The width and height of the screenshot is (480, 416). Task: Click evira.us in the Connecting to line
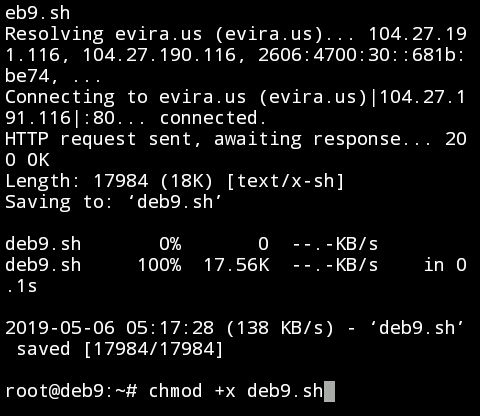202,97
